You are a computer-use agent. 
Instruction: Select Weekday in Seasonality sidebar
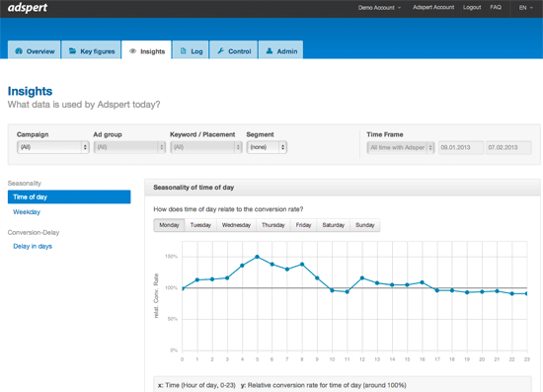click(x=27, y=212)
